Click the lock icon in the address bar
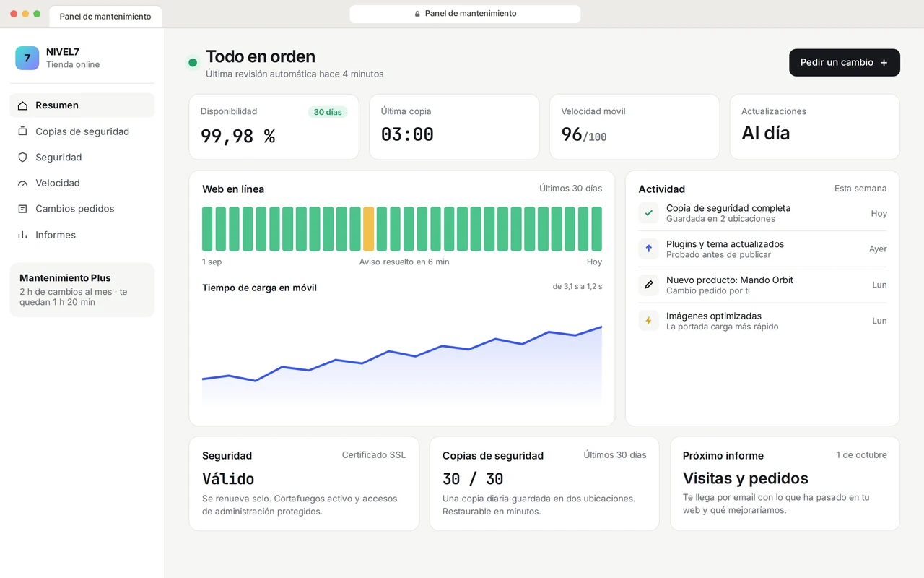 coord(417,14)
